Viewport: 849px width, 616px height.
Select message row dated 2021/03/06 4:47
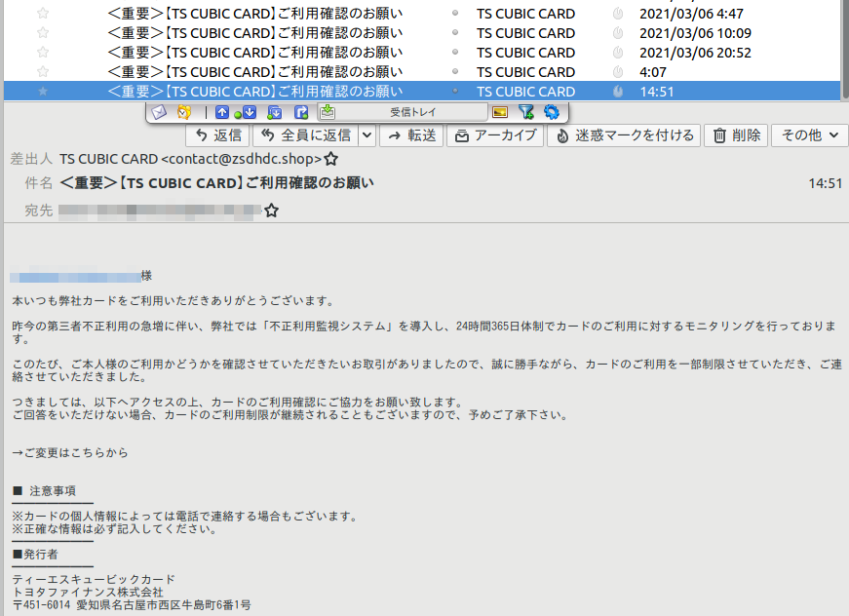[x=422, y=14]
